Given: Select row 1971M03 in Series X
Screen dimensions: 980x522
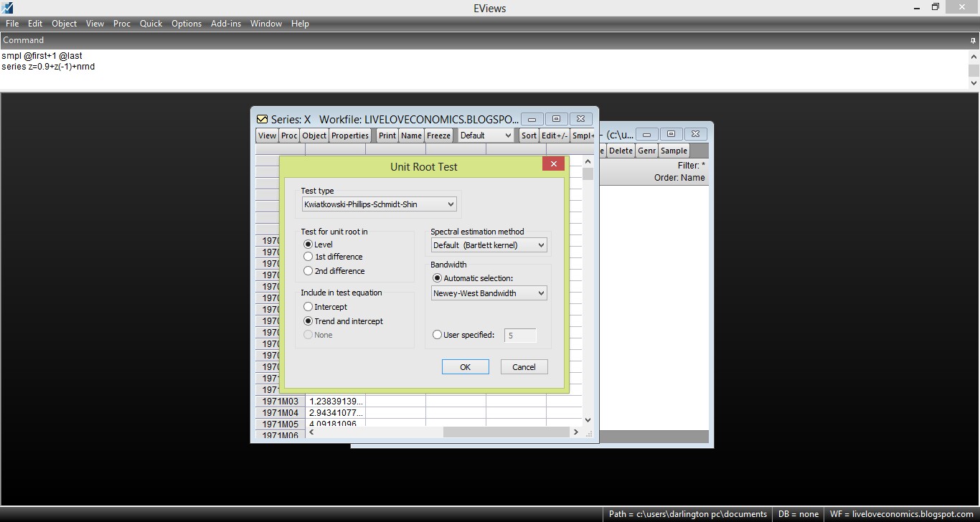Looking at the screenshot, I should pos(281,402).
